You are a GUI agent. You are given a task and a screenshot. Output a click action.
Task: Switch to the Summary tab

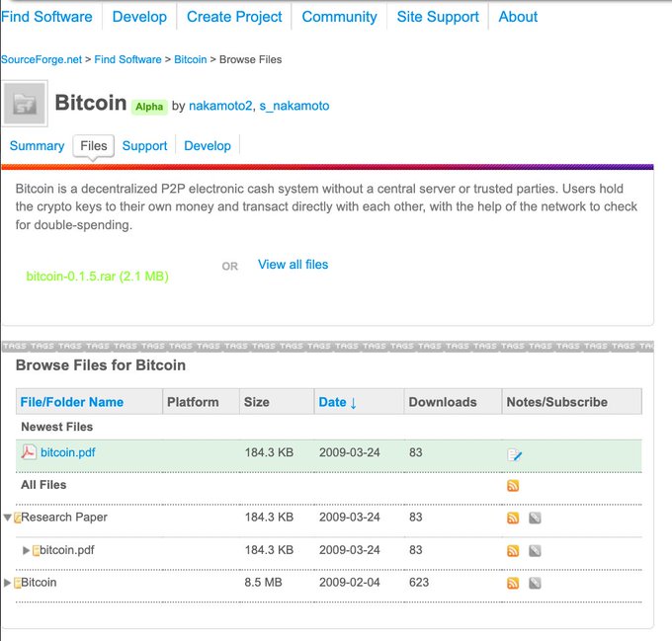(37, 146)
